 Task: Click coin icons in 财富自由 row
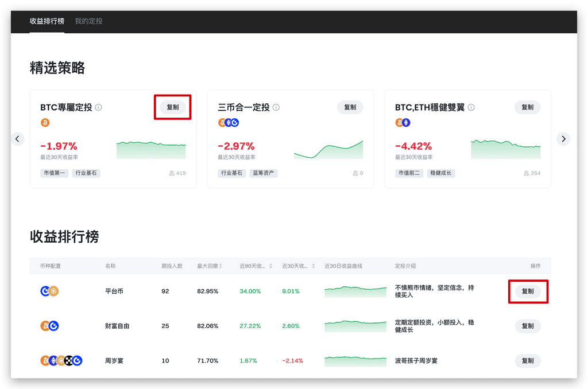[49, 326]
